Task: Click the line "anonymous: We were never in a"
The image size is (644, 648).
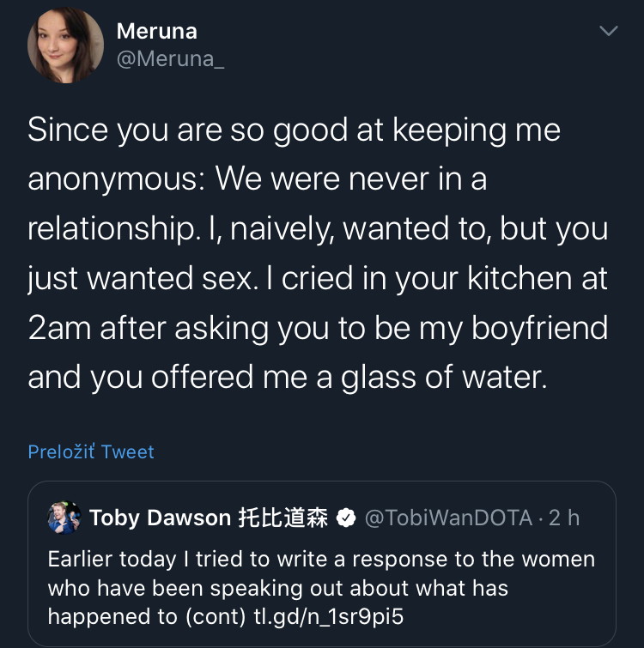Action: [258, 180]
